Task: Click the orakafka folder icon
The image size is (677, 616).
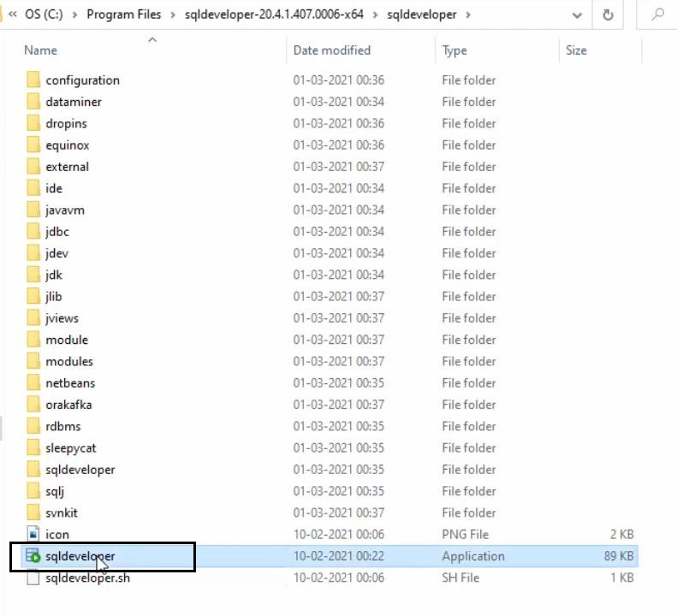Action: pos(33,405)
